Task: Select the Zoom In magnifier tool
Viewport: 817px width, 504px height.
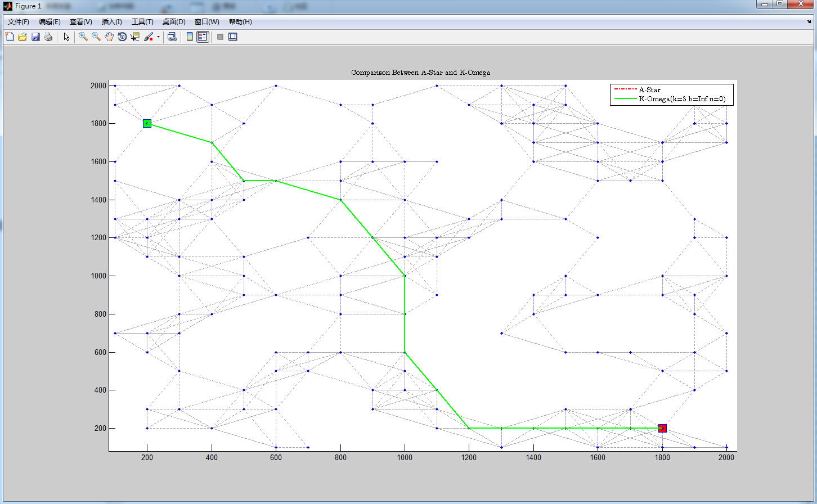Action: coord(83,37)
